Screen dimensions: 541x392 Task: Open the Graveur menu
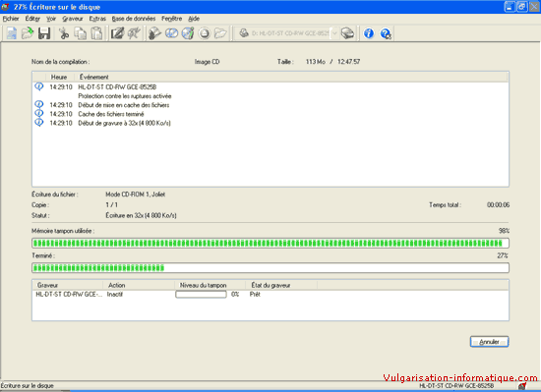click(x=73, y=19)
